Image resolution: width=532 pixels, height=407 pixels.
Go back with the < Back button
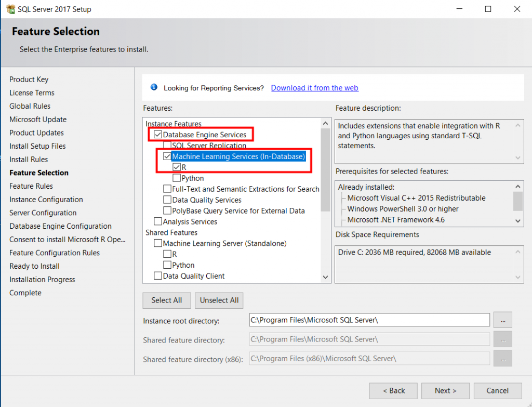[393, 391]
